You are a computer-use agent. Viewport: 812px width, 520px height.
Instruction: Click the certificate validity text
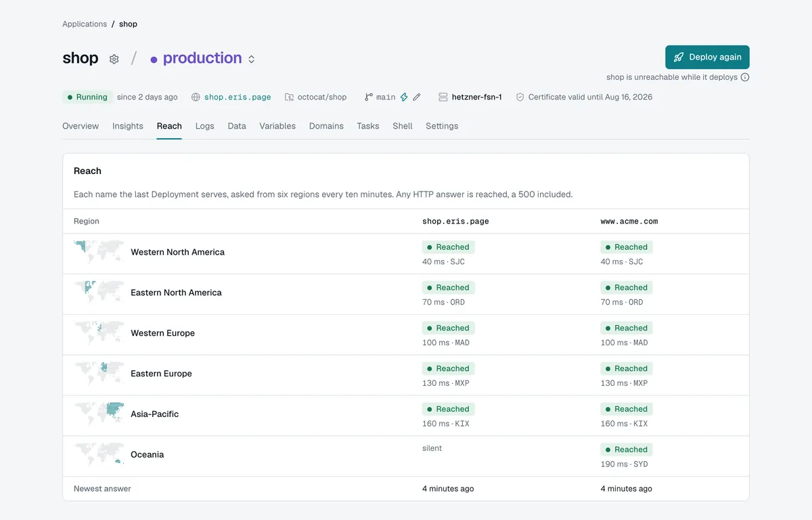click(590, 97)
